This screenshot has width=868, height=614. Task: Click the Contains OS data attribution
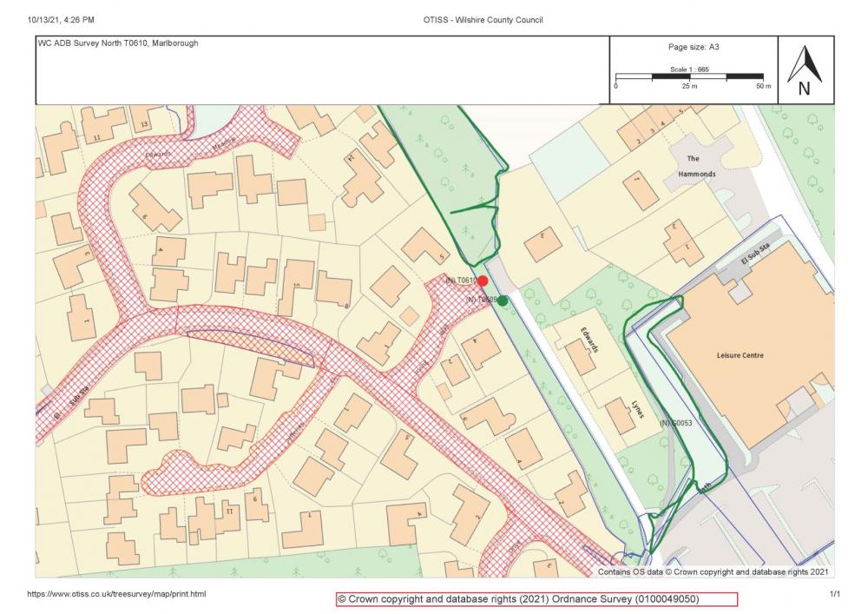pyautogui.click(x=714, y=572)
